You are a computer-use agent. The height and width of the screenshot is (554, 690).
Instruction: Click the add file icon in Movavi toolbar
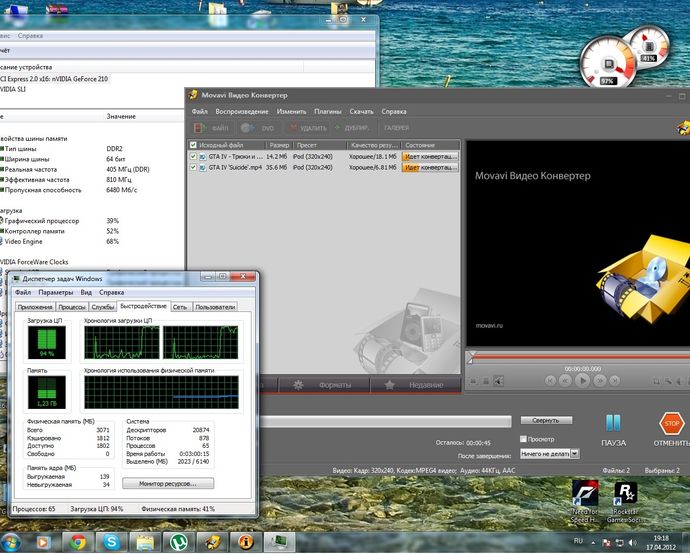pos(200,128)
